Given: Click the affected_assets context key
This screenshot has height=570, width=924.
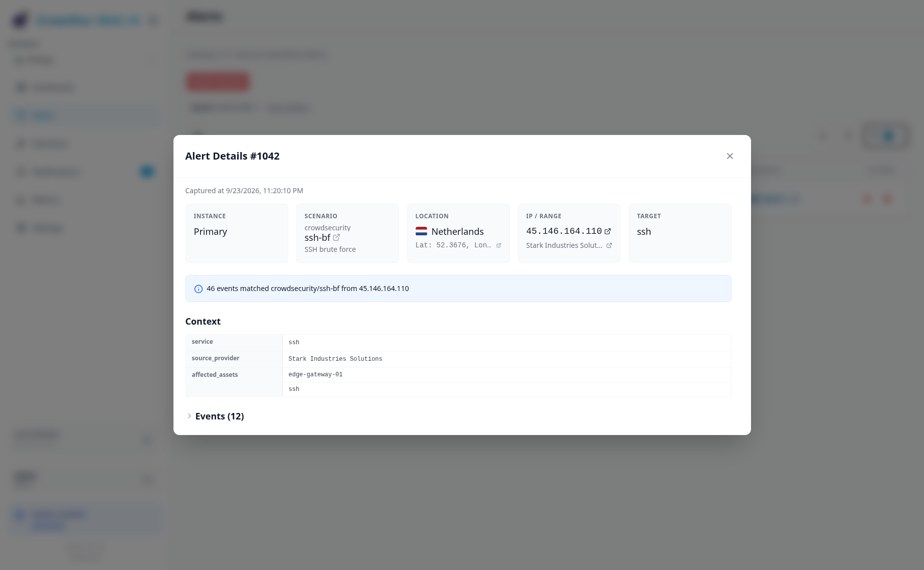Looking at the screenshot, I should pos(215,375).
